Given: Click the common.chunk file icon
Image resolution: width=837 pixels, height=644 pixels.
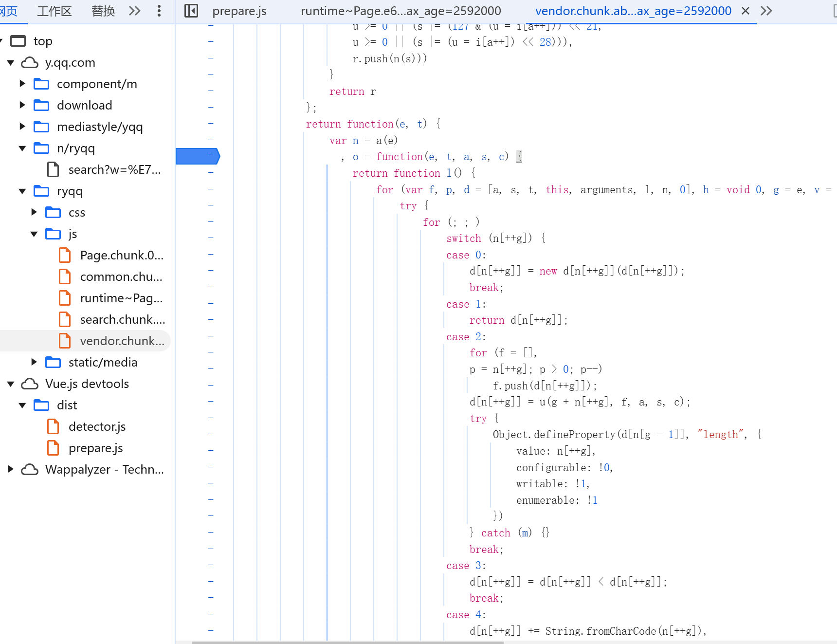Looking at the screenshot, I should coord(65,276).
